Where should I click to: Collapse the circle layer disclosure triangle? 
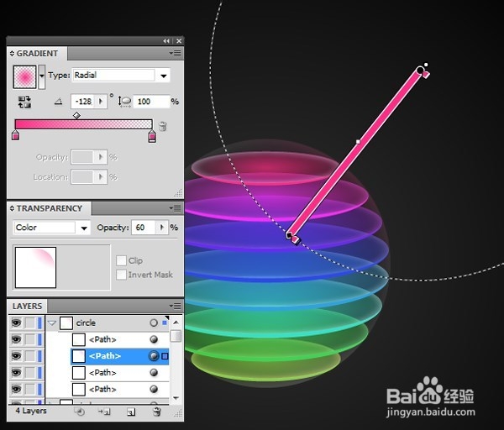coord(52,323)
